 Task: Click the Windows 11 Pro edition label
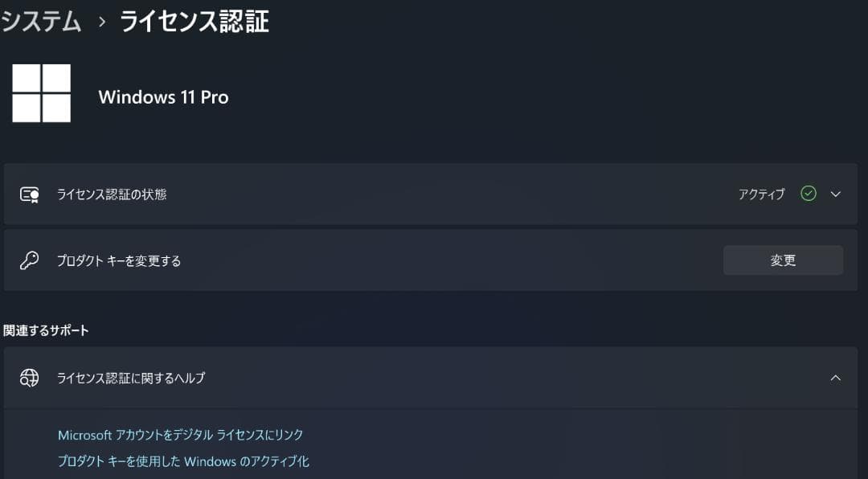pos(163,96)
